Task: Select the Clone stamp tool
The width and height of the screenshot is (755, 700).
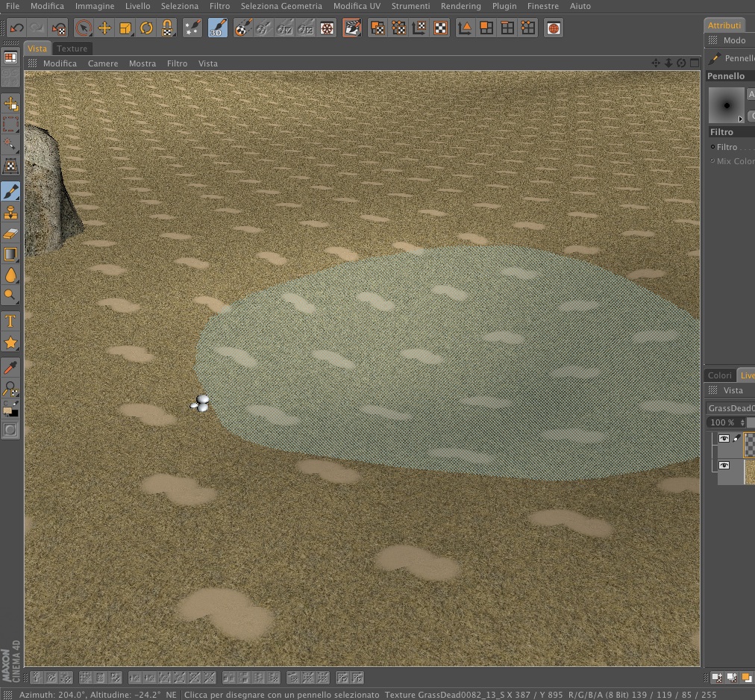Action: tap(10, 213)
